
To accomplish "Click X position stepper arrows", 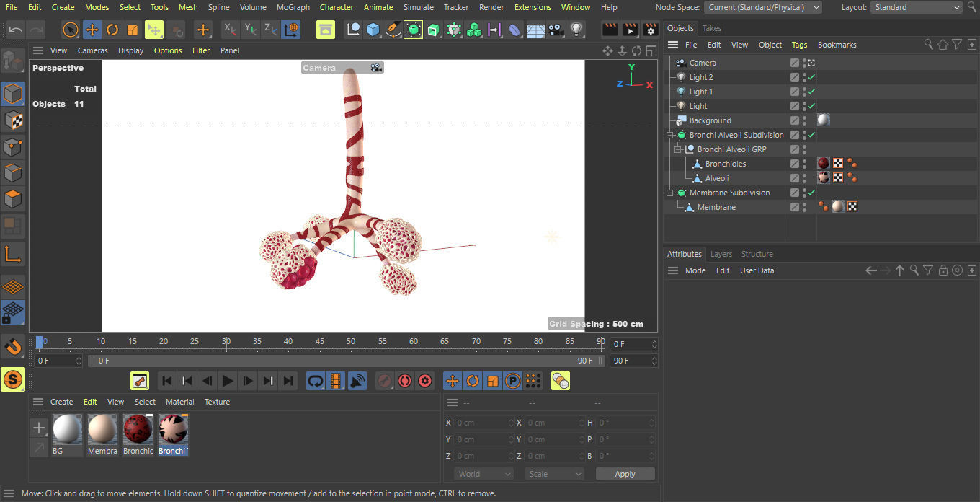I will 511,423.
